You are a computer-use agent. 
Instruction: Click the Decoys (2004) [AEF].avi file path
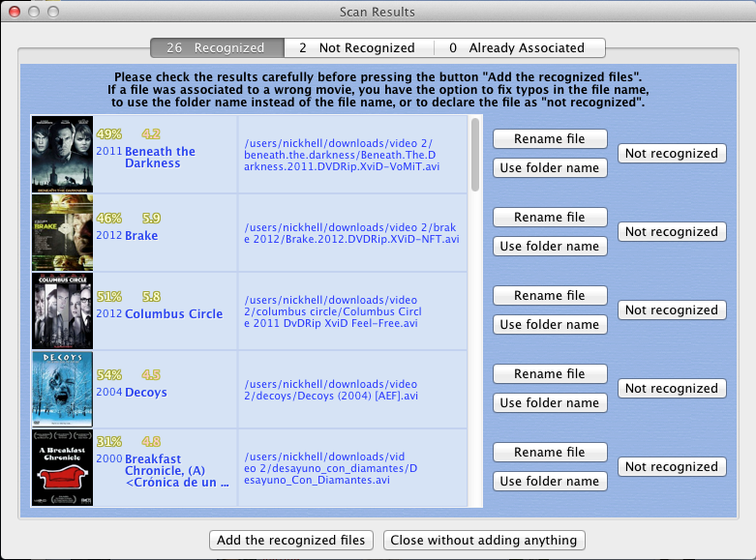(x=331, y=390)
